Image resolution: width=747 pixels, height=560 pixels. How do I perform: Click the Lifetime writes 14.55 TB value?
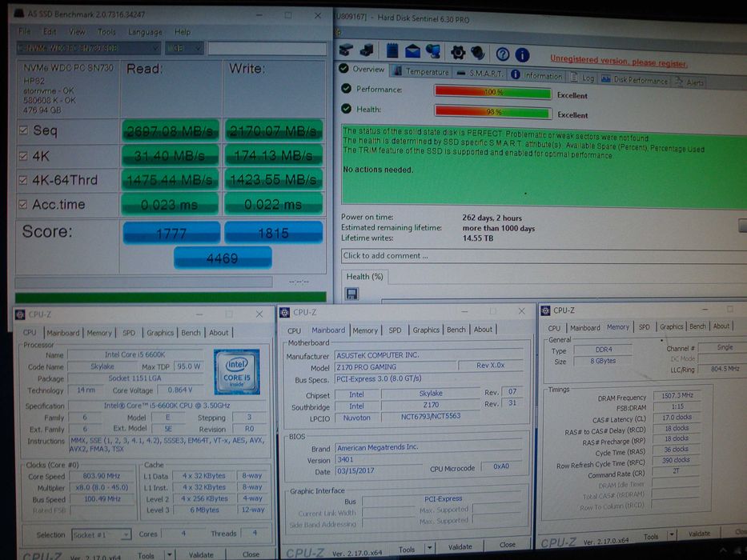(477, 238)
